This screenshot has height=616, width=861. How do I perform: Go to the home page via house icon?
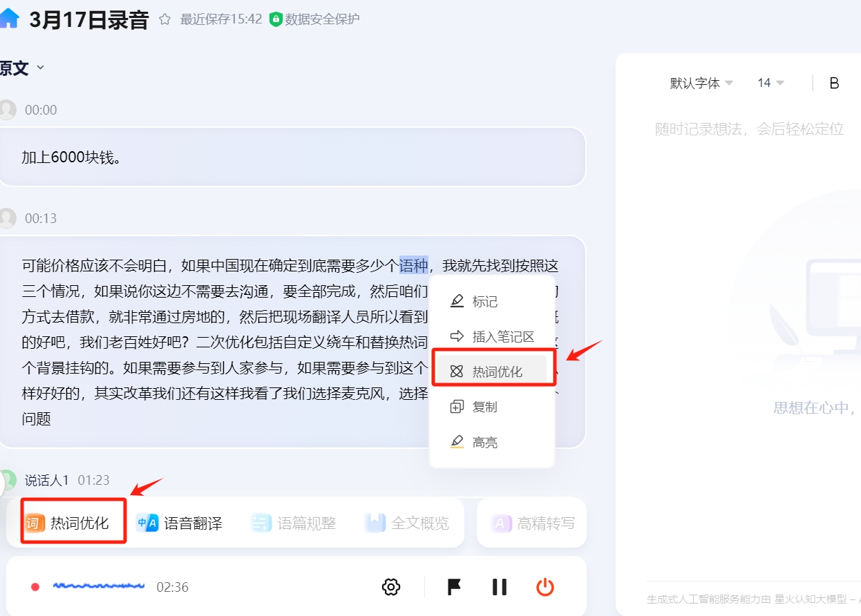click(x=9, y=19)
